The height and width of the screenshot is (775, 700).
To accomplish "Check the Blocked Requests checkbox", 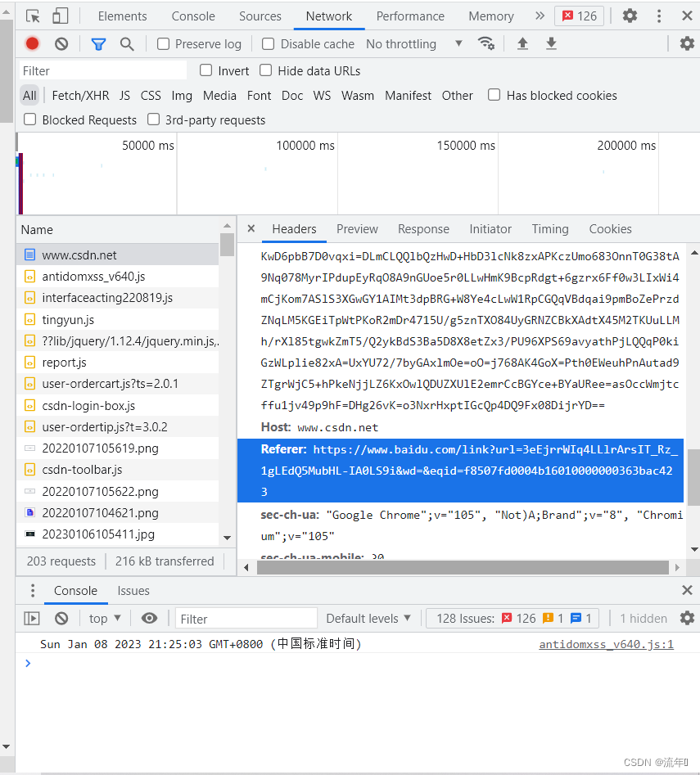I will (30, 119).
